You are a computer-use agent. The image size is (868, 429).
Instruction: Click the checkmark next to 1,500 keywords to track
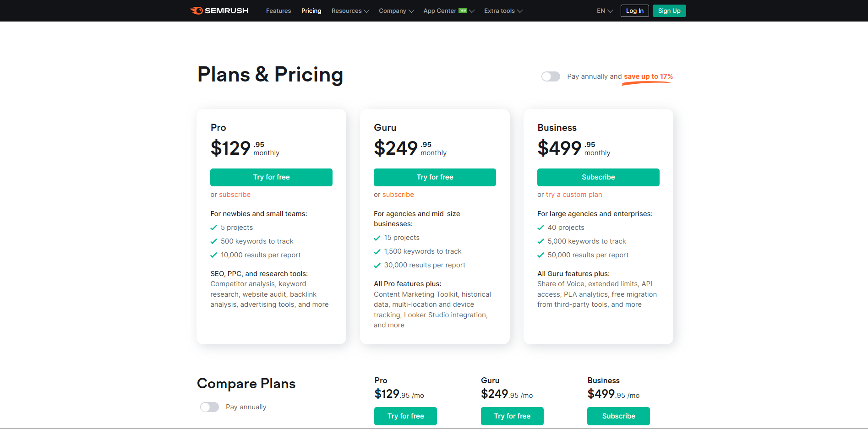click(377, 251)
